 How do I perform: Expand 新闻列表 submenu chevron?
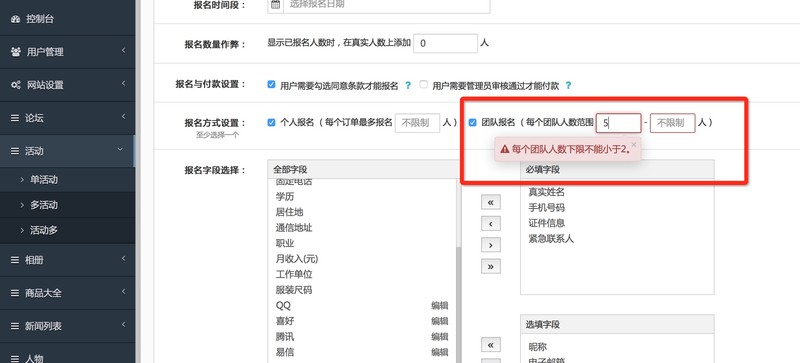pos(123,325)
